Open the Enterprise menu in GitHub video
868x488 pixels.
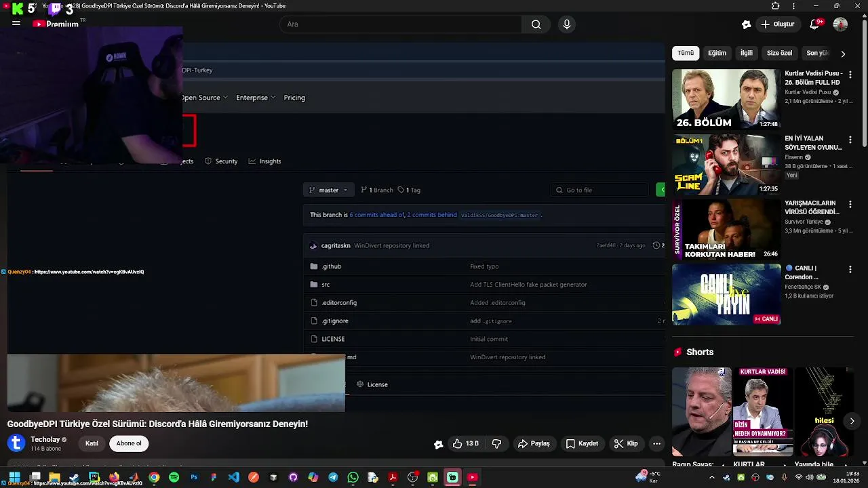pyautogui.click(x=256, y=98)
